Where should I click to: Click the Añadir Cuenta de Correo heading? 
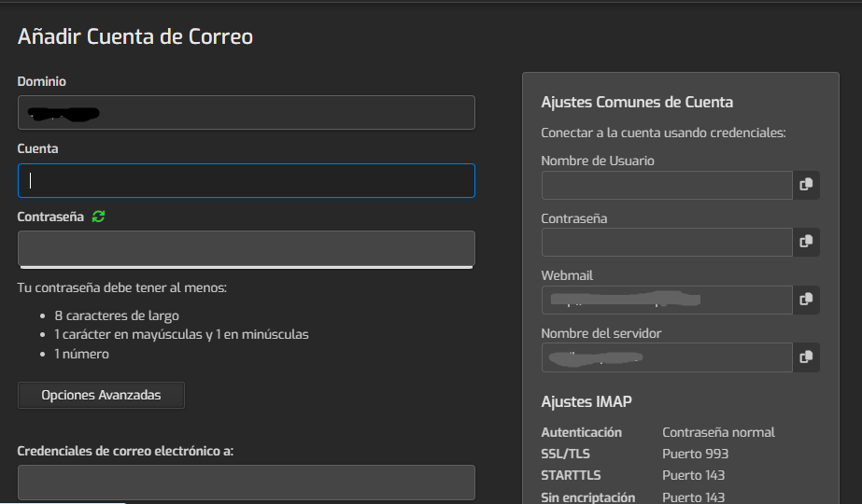135,36
